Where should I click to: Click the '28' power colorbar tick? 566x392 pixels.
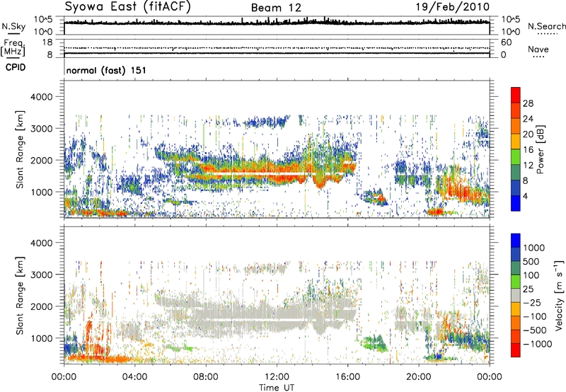pyautogui.click(x=528, y=103)
